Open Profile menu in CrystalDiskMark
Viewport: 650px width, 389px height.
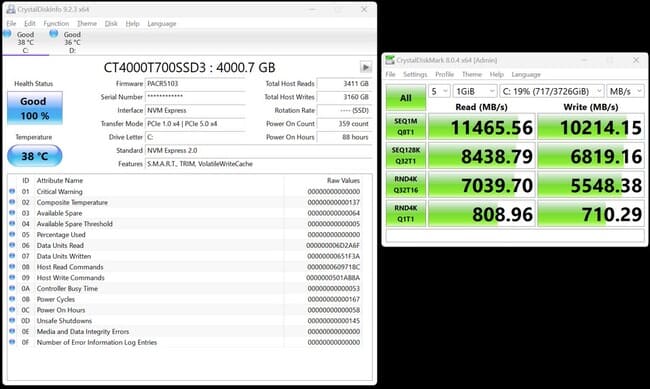[x=444, y=74]
